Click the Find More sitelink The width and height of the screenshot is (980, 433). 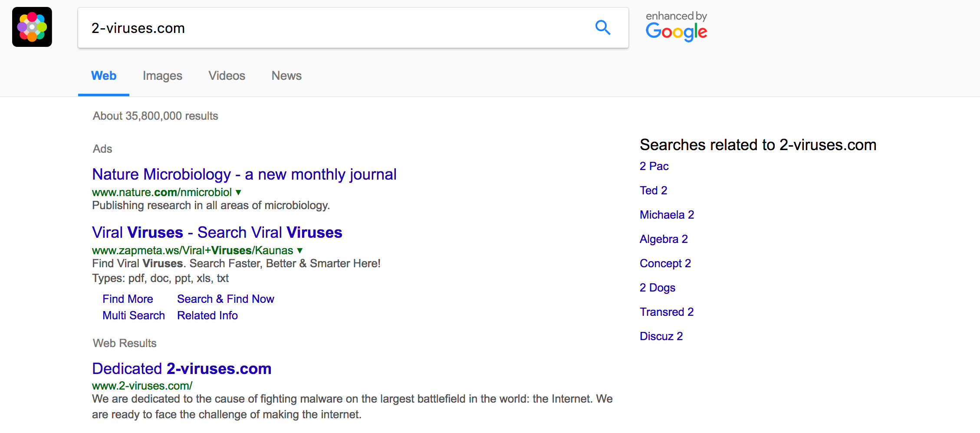coord(128,299)
